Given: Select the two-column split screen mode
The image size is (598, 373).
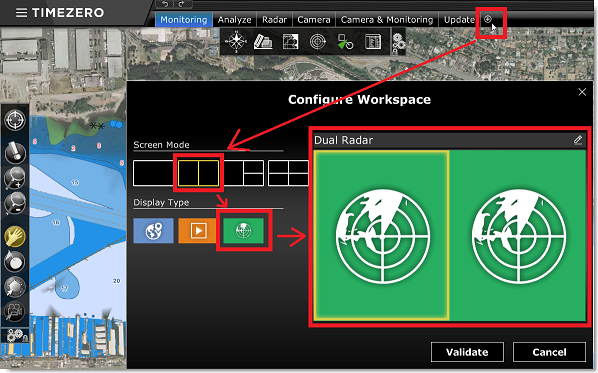Looking at the screenshot, I should coord(198,173).
